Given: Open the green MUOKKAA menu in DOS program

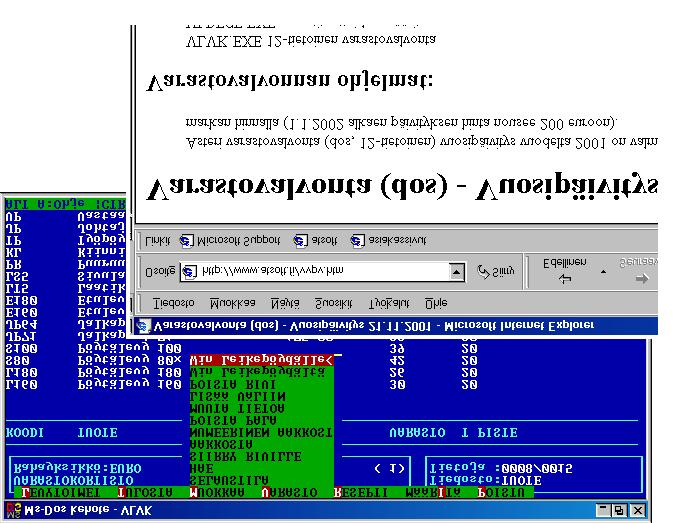Looking at the screenshot, I should 217,493.
